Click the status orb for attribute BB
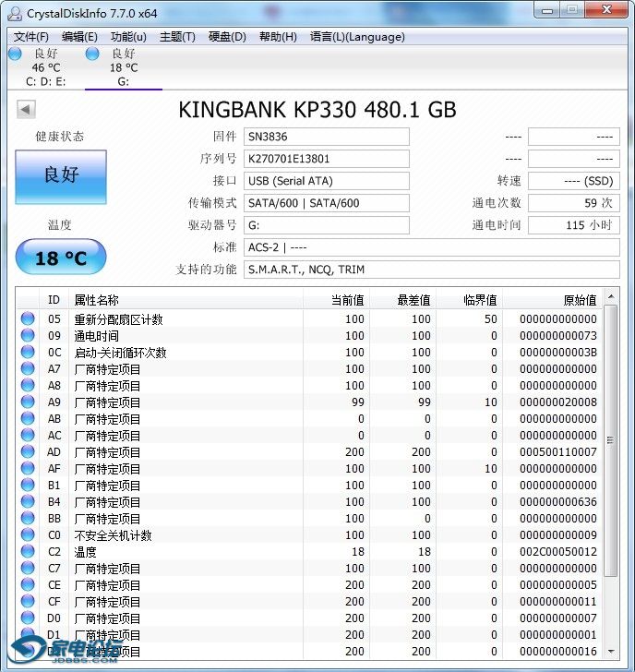Viewport: 635px width, 672px height. 28,518
